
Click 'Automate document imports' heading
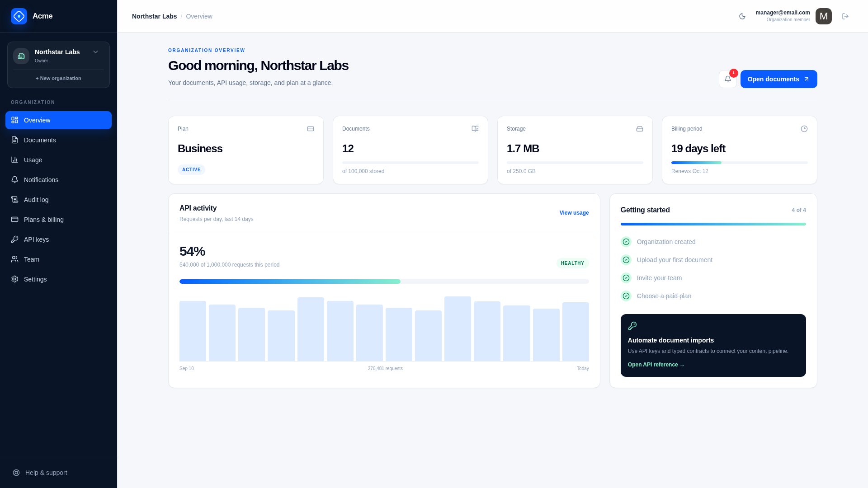(671, 340)
